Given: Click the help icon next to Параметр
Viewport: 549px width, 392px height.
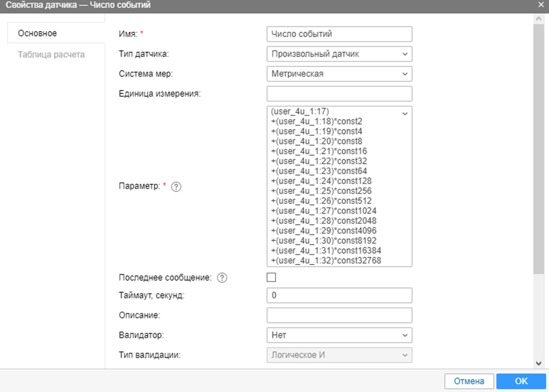Looking at the screenshot, I should (176, 186).
